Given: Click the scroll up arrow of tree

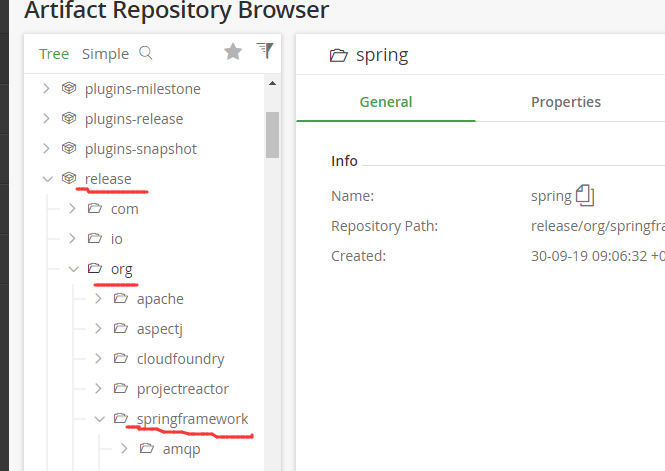Looking at the screenshot, I should (x=272, y=84).
